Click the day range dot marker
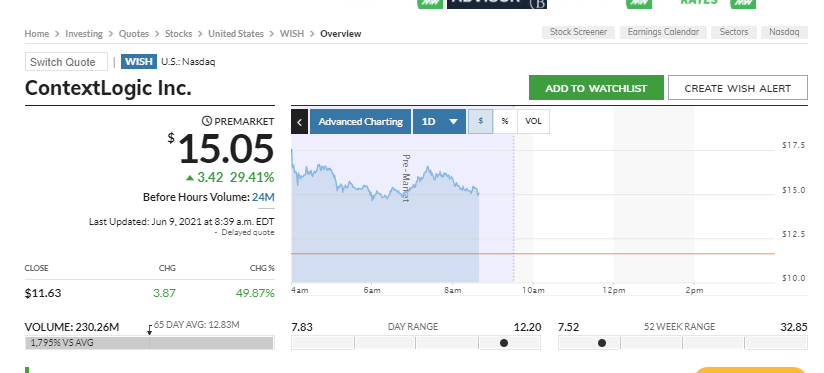The width and height of the screenshot is (824, 373). [504, 343]
